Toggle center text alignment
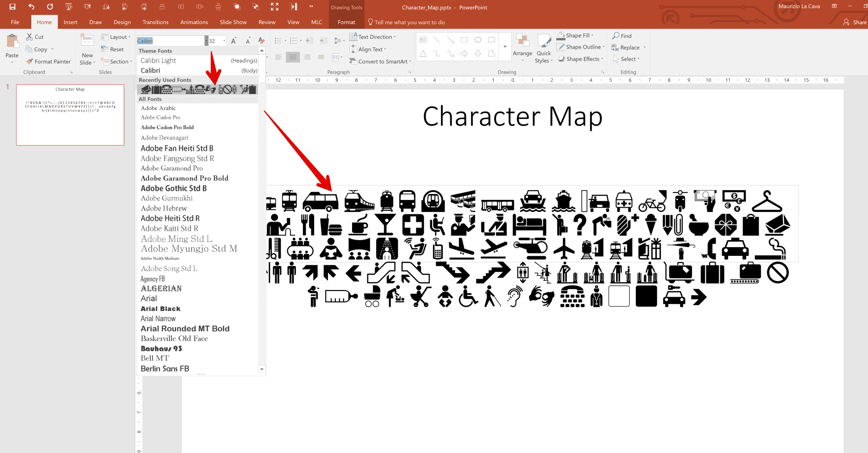This screenshot has width=868, height=453. click(293, 57)
